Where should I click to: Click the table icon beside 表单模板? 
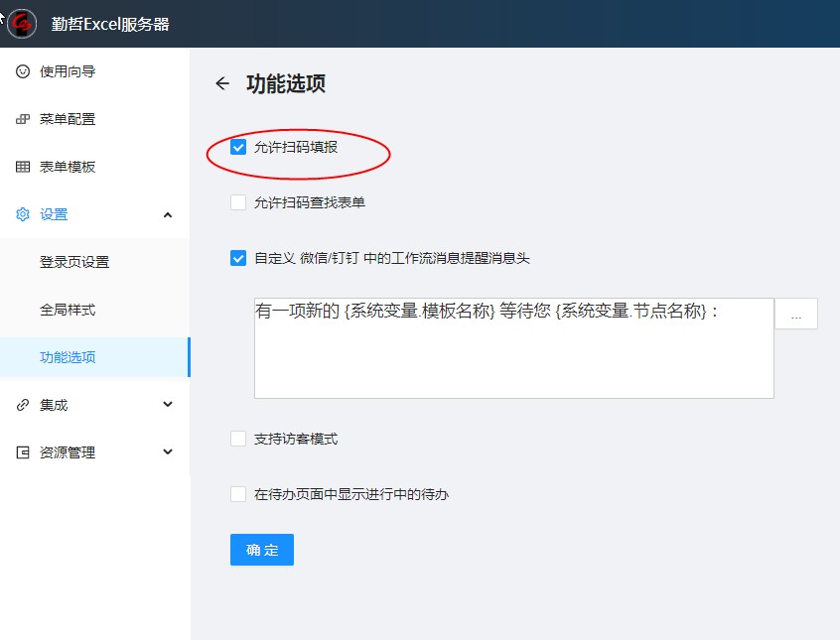[x=23, y=167]
